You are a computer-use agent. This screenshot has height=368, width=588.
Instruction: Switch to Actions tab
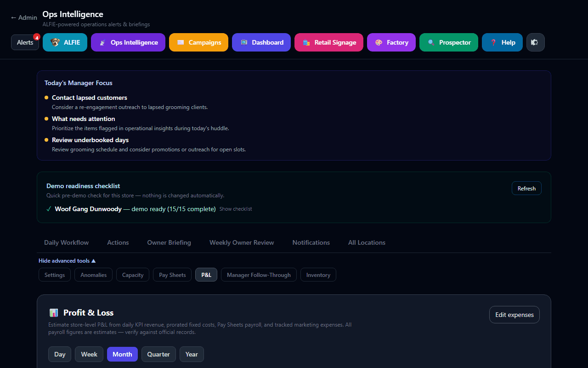(x=118, y=242)
